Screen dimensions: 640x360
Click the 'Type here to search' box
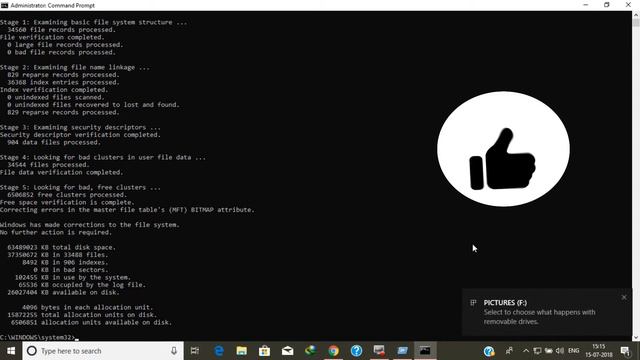click(x=103, y=351)
